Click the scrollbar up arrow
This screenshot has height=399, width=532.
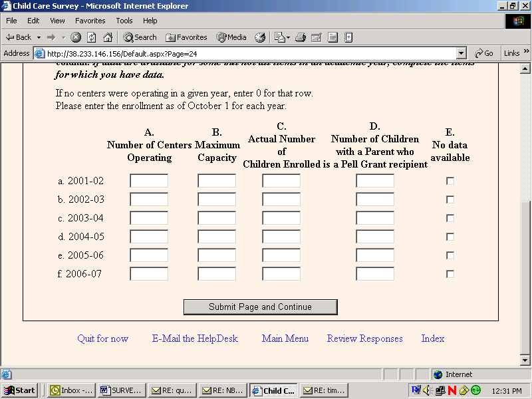click(x=525, y=69)
